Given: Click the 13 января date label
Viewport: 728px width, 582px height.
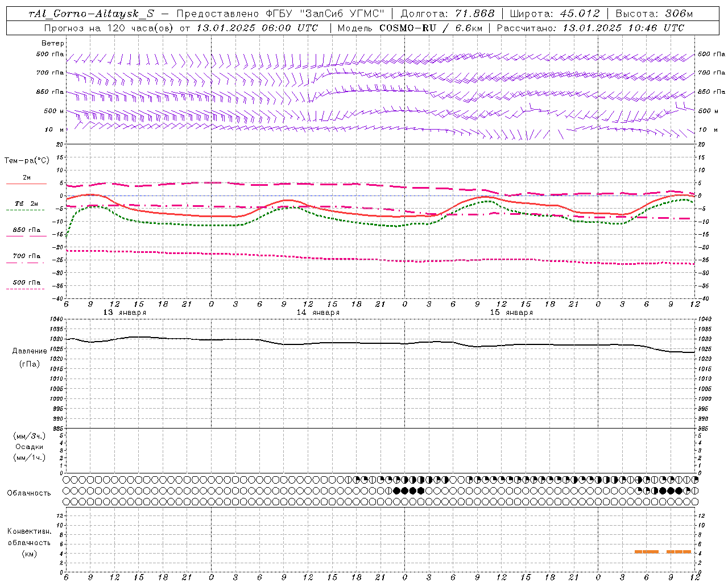Looking at the screenshot, I should (x=125, y=313).
